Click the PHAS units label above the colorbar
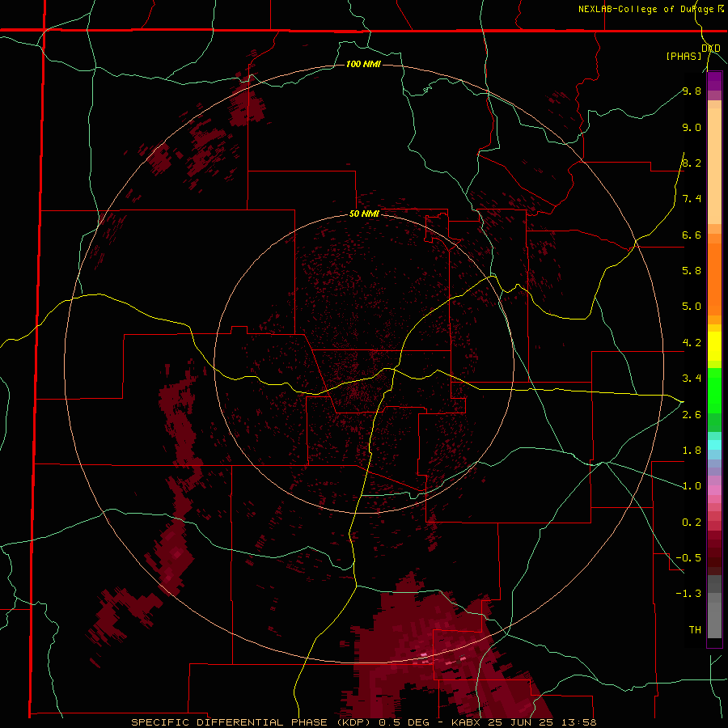 (684, 56)
